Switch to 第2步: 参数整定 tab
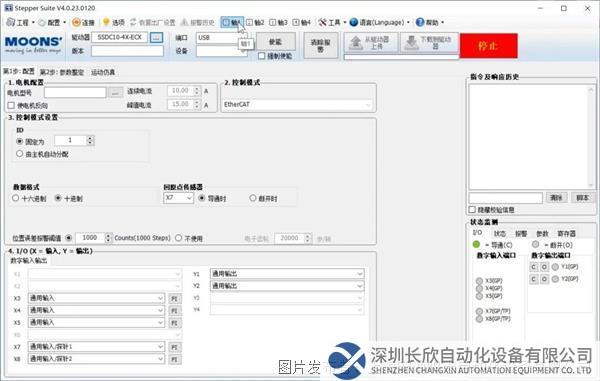This screenshot has height=381, width=600. tap(62, 72)
